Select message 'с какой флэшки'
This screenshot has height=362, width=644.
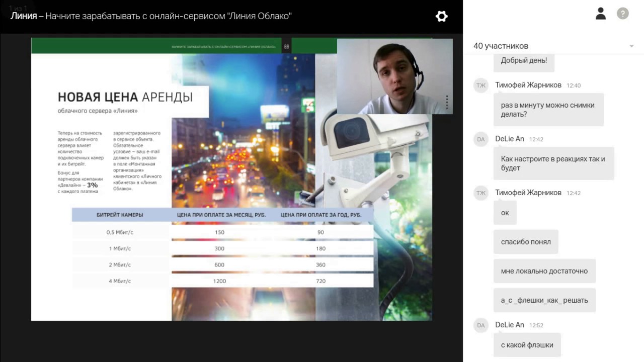point(527,345)
